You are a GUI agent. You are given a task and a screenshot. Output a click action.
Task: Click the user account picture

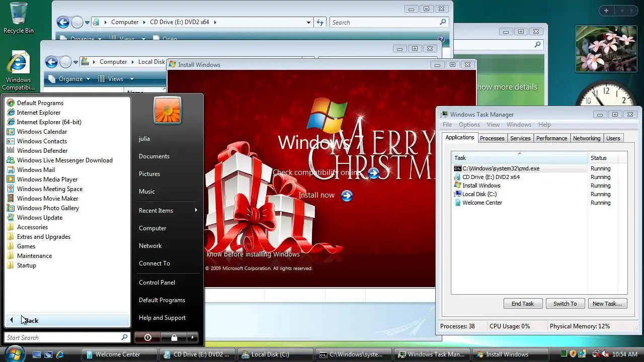pyautogui.click(x=168, y=110)
